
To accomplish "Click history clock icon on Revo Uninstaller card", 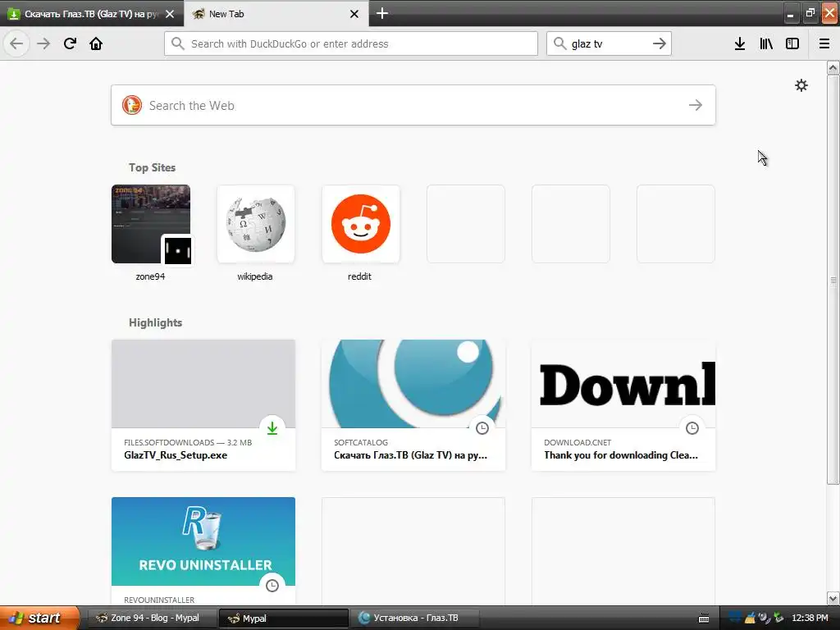I will pyautogui.click(x=272, y=586).
